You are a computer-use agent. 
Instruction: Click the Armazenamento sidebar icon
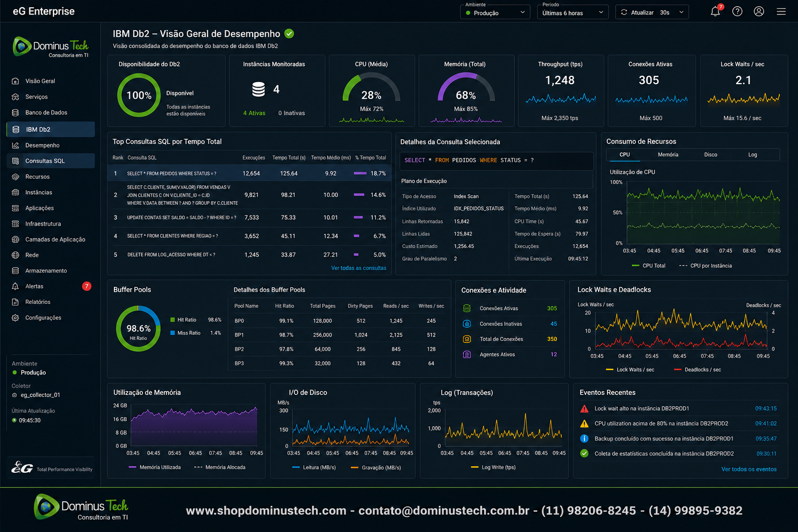coord(16,271)
